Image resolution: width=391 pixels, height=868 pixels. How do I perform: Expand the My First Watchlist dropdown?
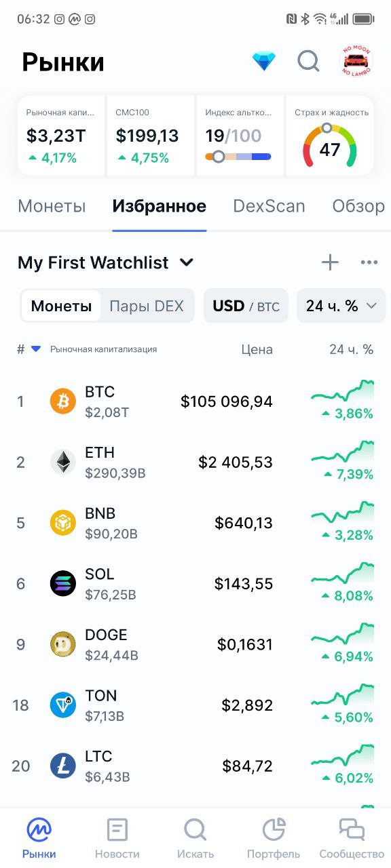click(x=106, y=262)
